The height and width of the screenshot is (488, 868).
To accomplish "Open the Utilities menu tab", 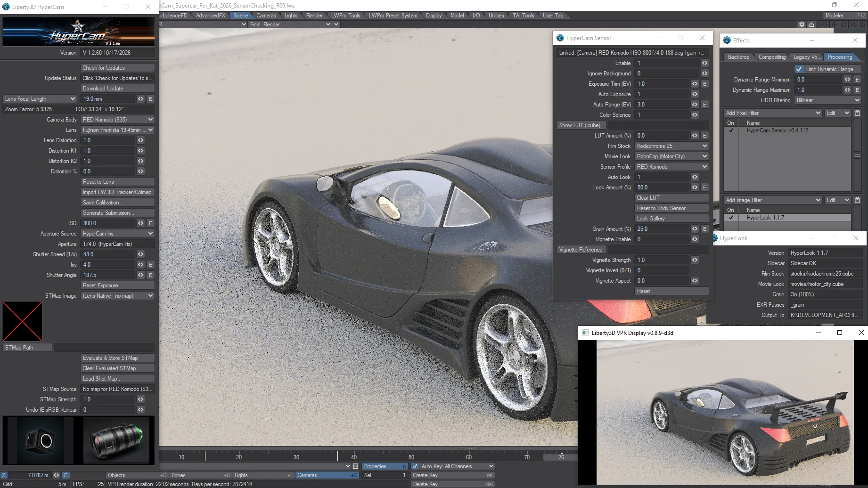I will click(496, 16).
